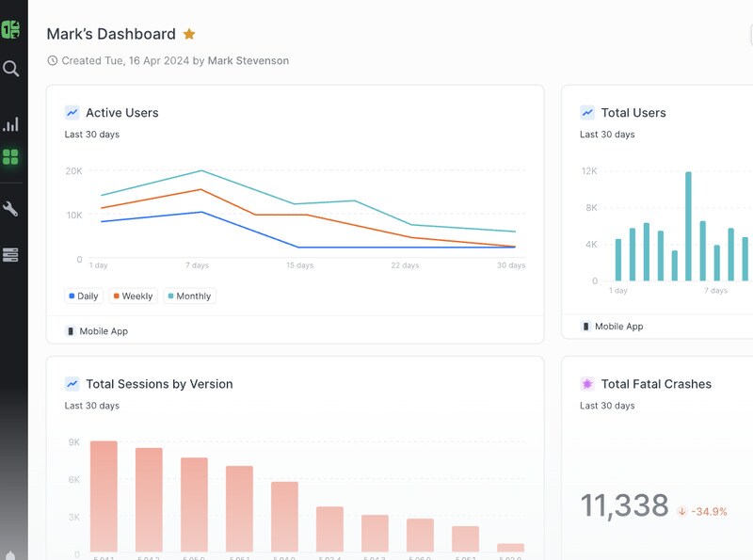Select the green dashboards grid icon
Viewport: 753px width, 560px height.
[x=11, y=157]
